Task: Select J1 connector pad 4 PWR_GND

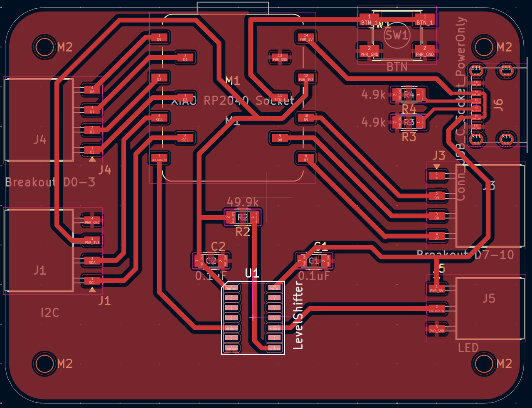Action: [92, 220]
